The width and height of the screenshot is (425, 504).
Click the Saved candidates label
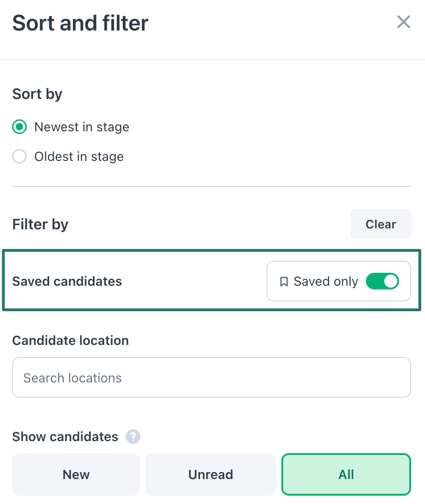67,281
